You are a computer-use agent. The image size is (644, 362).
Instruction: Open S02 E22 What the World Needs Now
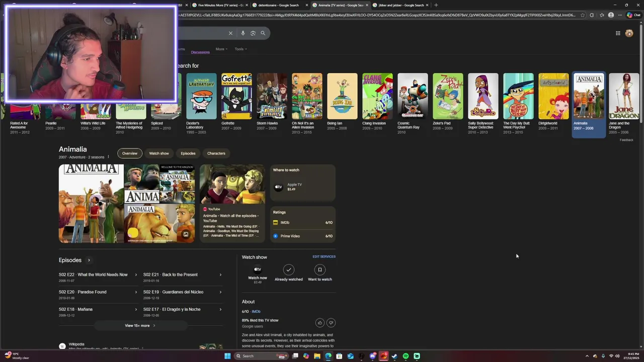click(98, 277)
